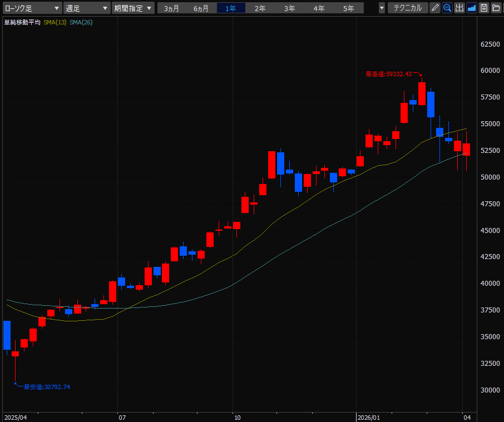Open saved chart via folder icon
The width and height of the screenshot is (504, 422).
coord(496,8)
